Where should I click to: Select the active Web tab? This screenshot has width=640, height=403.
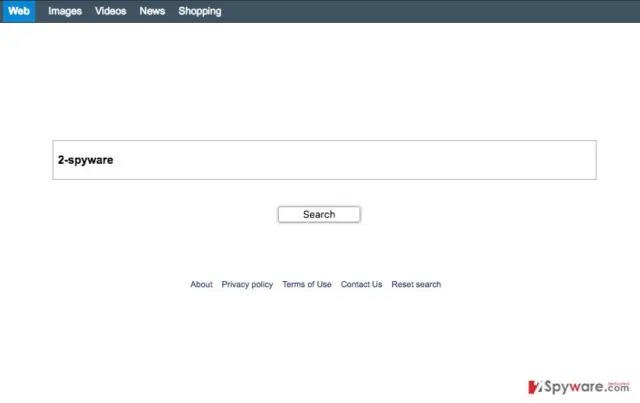click(19, 11)
